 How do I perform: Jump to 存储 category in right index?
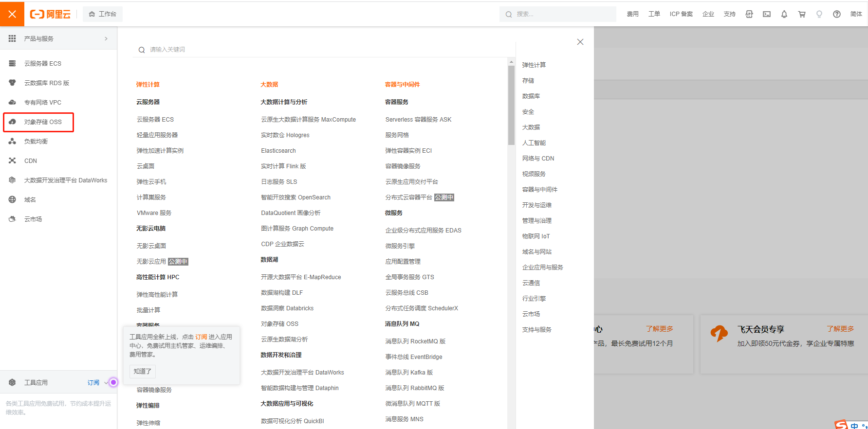(x=528, y=81)
